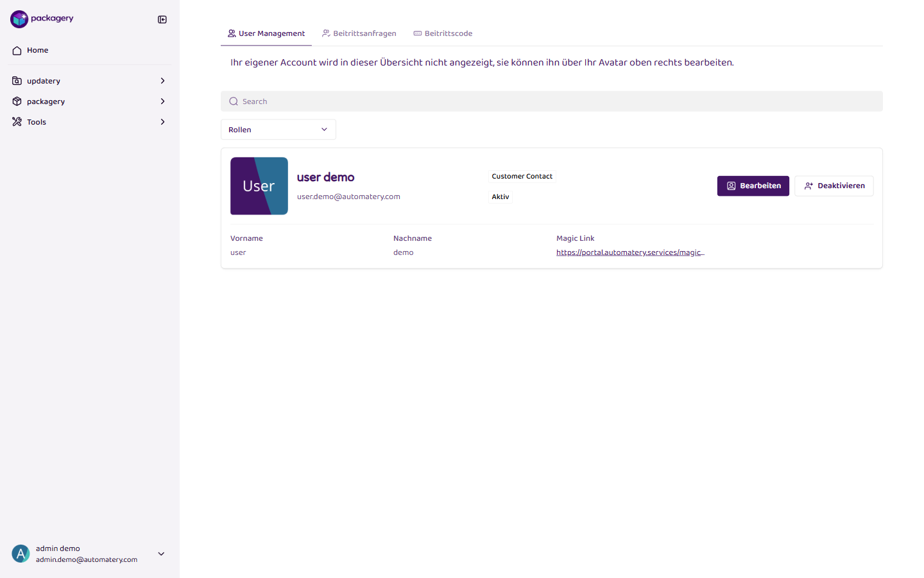This screenshot has height=578, width=924.
Task: Click the admin demo avatar icon
Action: tap(21, 554)
